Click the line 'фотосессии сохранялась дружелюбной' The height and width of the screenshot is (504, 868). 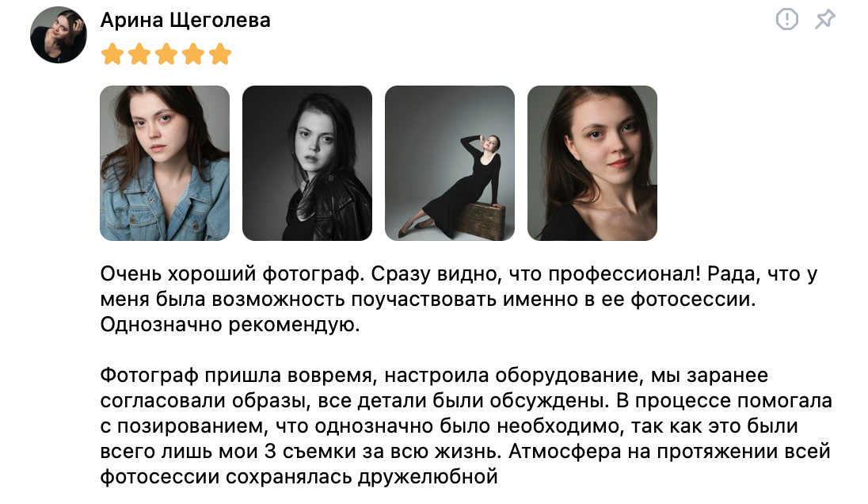point(299,477)
